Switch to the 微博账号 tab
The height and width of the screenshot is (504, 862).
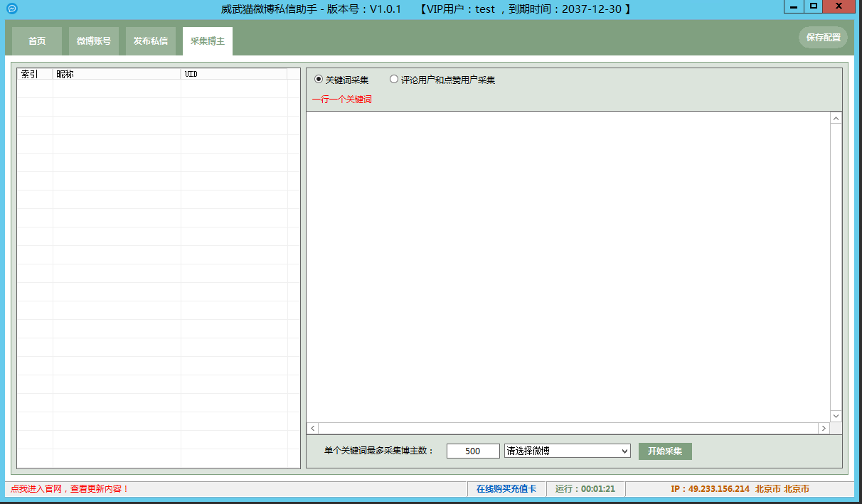pyautogui.click(x=94, y=41)
